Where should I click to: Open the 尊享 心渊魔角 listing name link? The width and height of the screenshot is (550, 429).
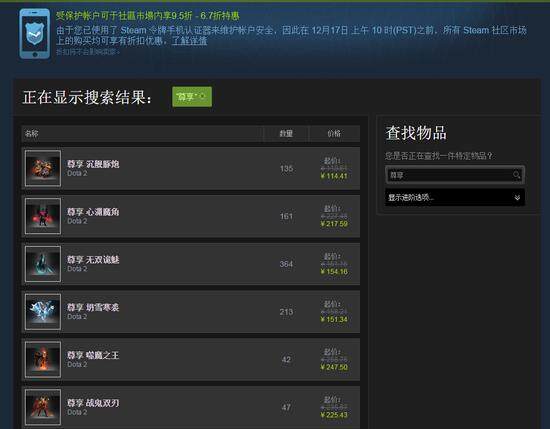click(93, 212)
